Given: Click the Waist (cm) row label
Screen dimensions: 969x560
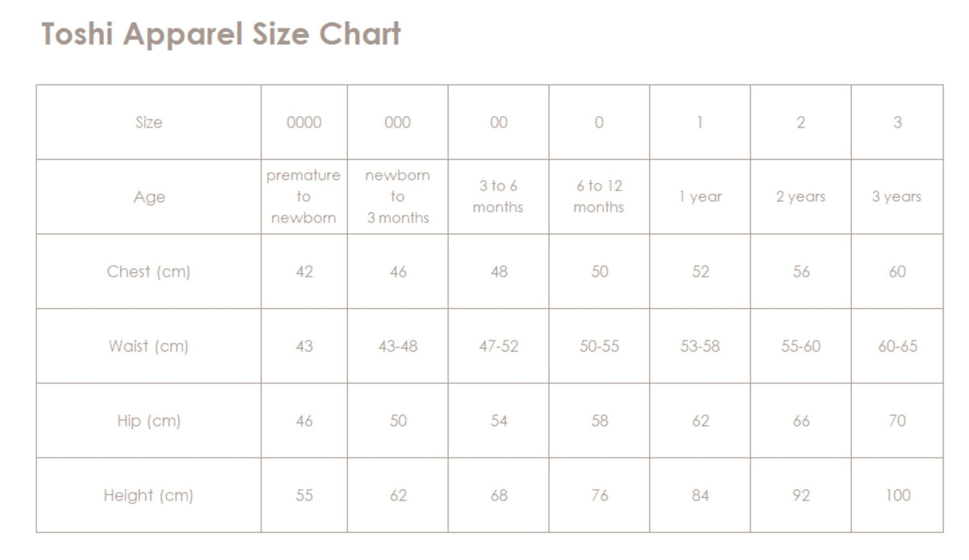Looking at the screenshot, I should (149, 346).
